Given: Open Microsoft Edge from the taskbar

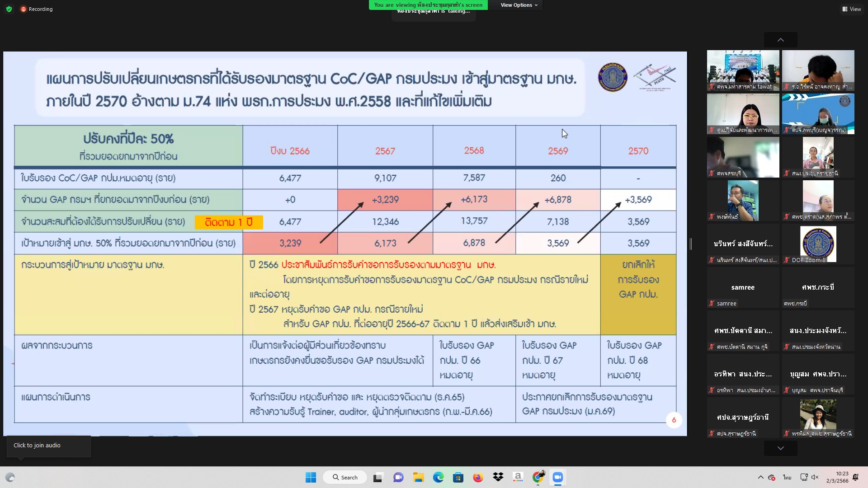Looking at the screenshot, I should (438, 477).
